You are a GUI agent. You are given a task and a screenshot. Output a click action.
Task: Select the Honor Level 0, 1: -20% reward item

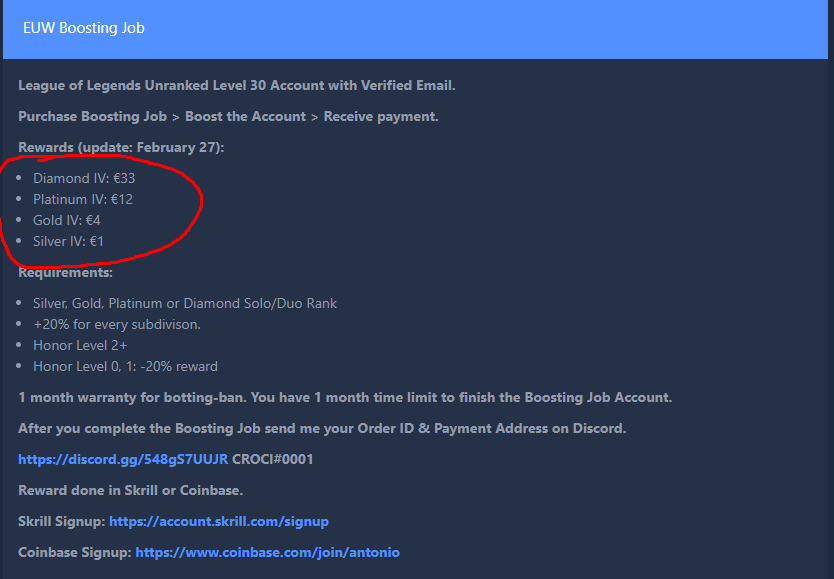[x=126, y=366]
